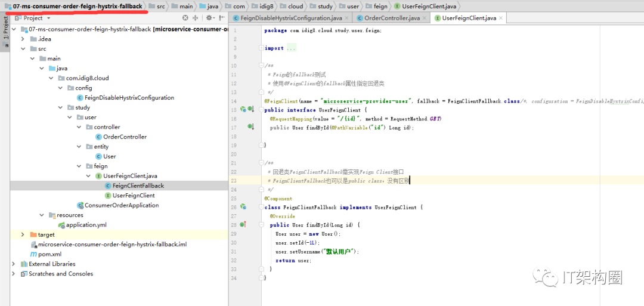This screenshot has height=306, width=644.
Task: Switch to the OrderController.java tab
Action: point(391,18)
